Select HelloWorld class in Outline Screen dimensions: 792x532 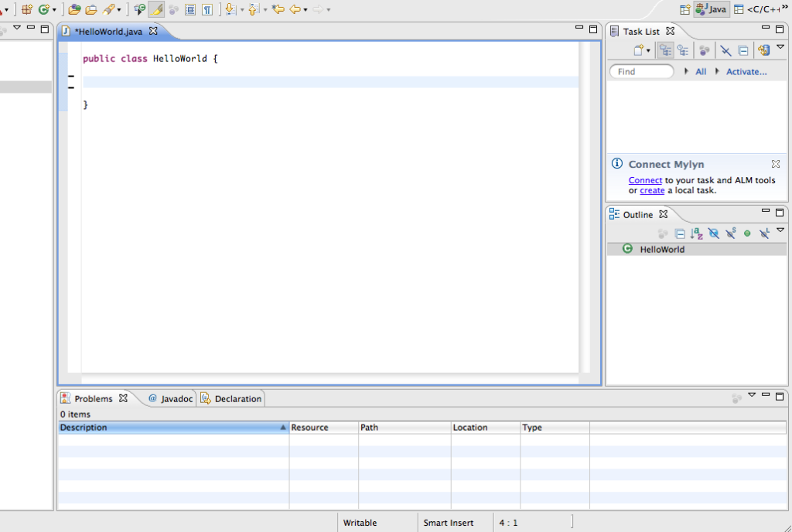coord(697,249)
